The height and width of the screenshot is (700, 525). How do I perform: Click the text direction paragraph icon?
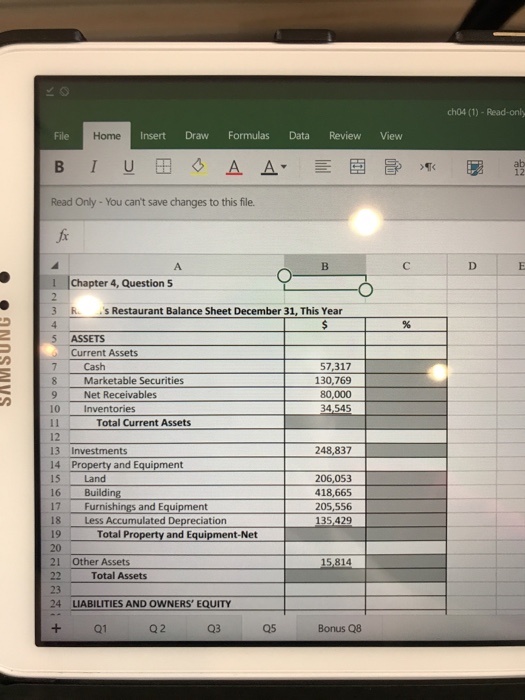[x=428, y=167]
